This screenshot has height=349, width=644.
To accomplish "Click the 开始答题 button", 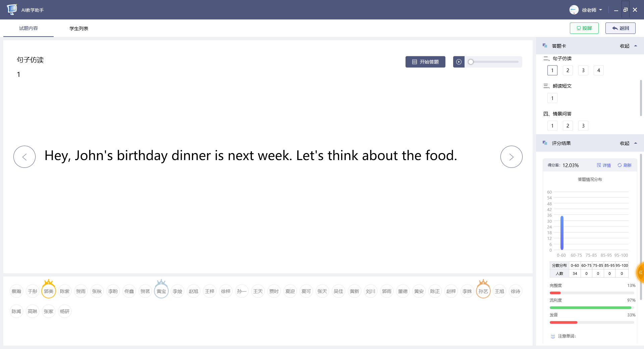I will pos(425,62).
